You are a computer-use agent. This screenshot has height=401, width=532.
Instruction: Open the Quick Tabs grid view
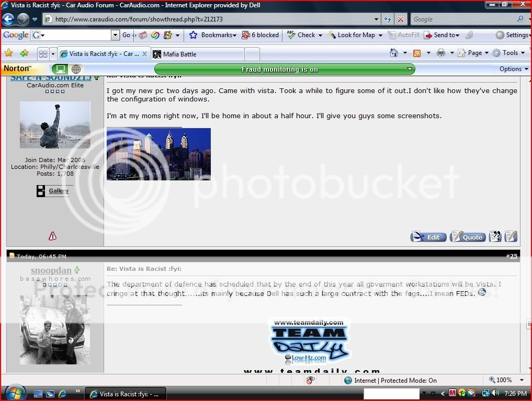43,54
